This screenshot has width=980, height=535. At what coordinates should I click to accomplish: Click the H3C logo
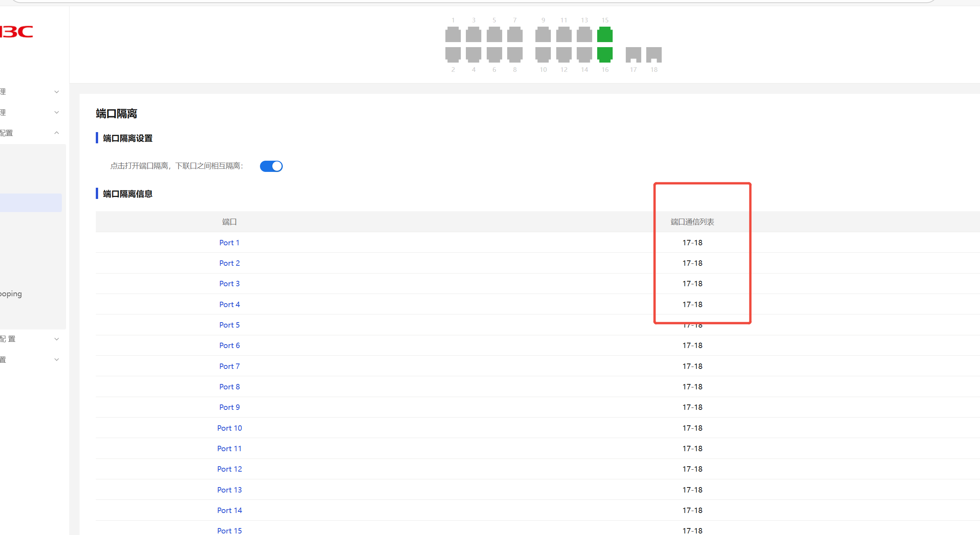[x=17, y=32]
